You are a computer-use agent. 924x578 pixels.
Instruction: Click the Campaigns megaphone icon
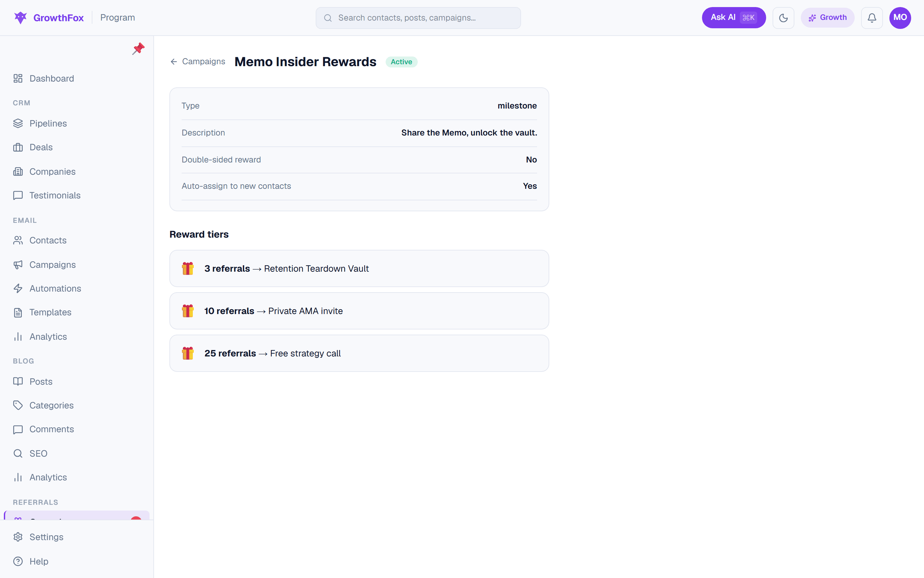(x=18, y=265)
